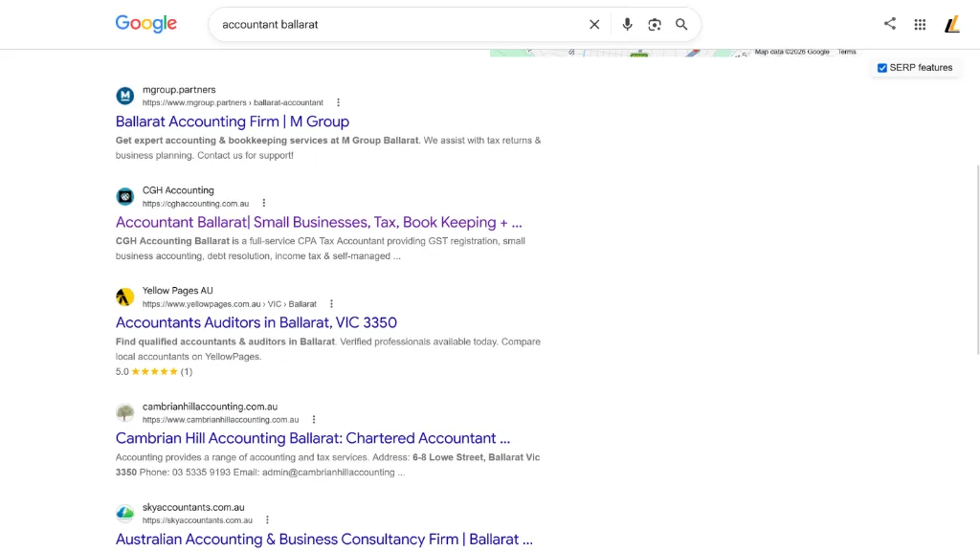Start voice search with microphone icon
The width and height of the screenshot is (980, 551).
click(627, 24)
